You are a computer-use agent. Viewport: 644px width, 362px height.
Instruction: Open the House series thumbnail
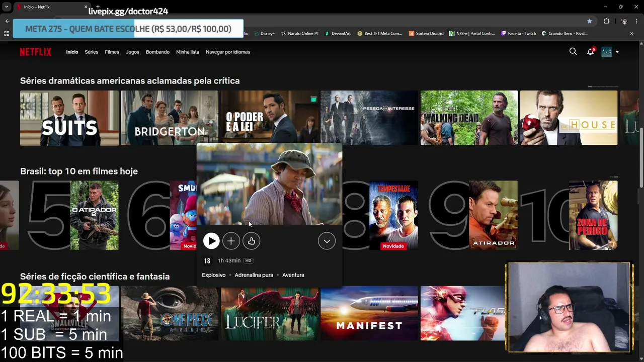(x=569, y=118)
